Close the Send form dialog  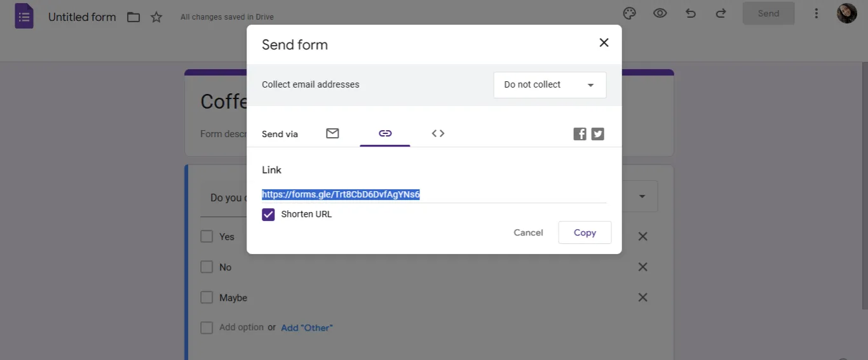[604, 43]
